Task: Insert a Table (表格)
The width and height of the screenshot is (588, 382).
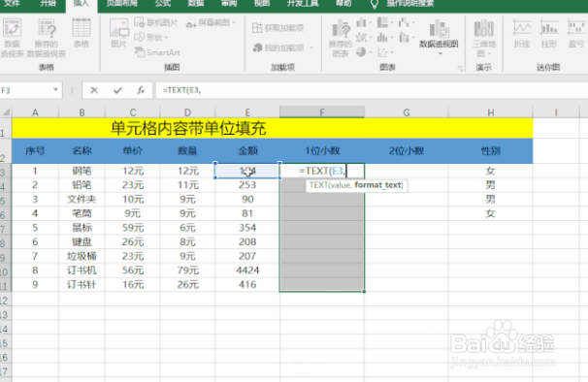Action: tap(82, 34)
